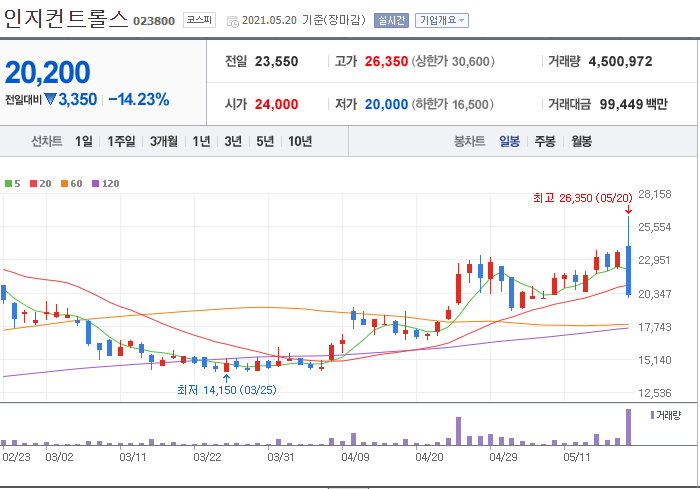
Task: Click the 거래대금 value 99,449 백만
Action: click(633, 104)
